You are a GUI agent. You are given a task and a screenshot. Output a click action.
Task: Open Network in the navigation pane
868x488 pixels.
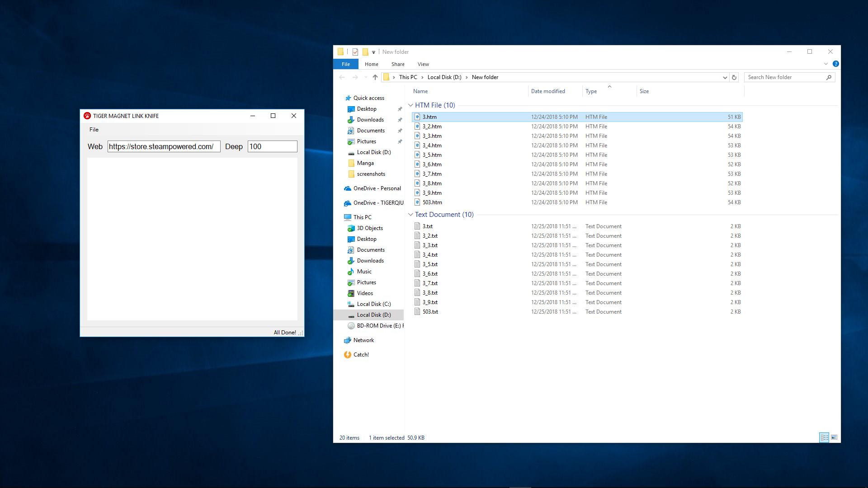click(x=363, y=340)
